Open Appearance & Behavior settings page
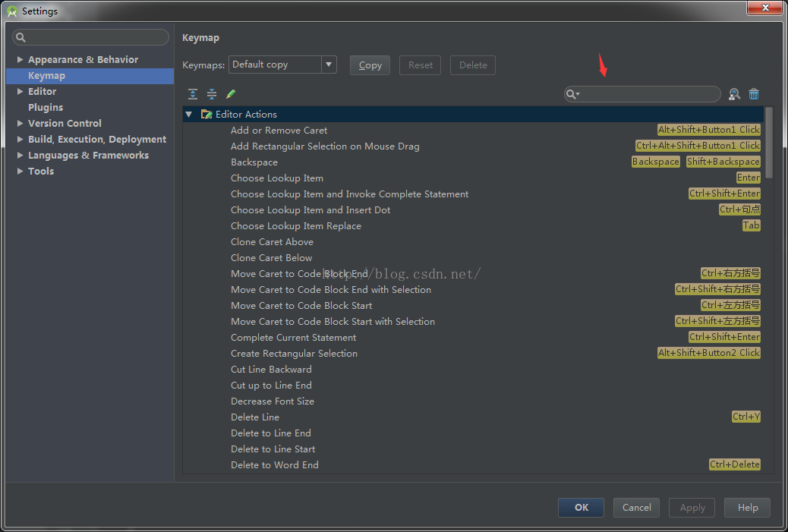 (x=83, y=59)
